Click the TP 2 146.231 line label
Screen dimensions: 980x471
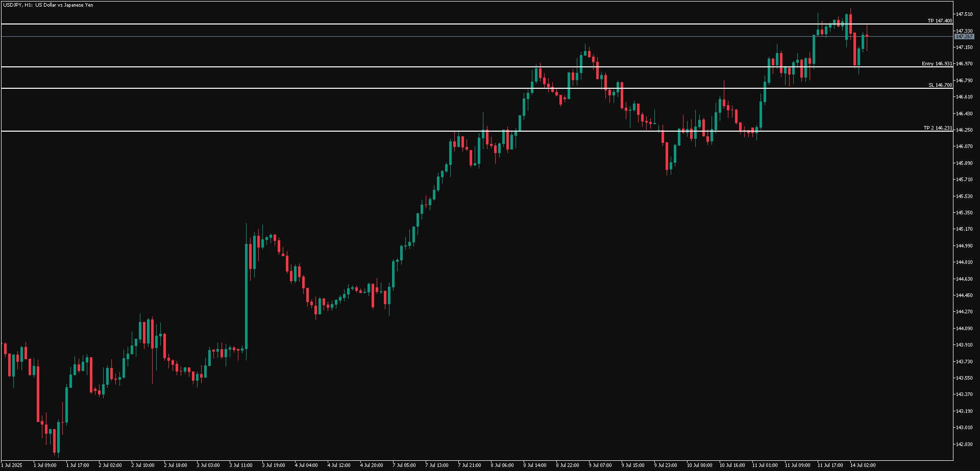click(x=938, y=128)
